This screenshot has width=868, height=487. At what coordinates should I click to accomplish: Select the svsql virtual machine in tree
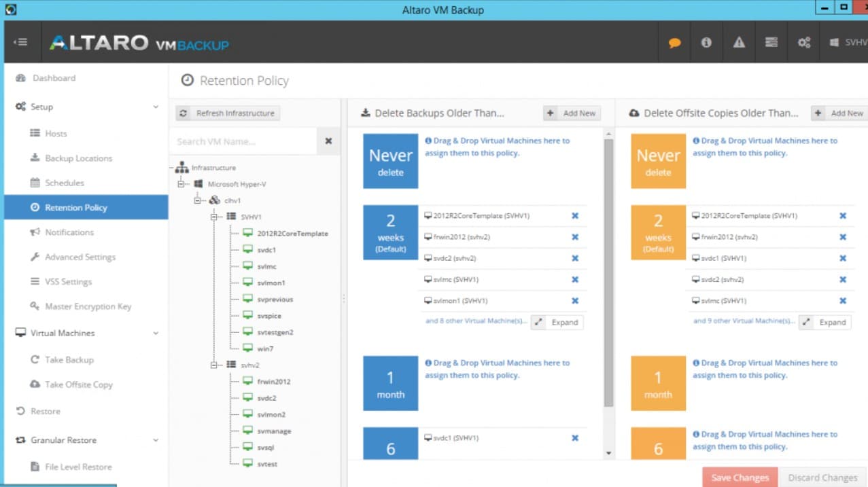click(x=266, y=448)
